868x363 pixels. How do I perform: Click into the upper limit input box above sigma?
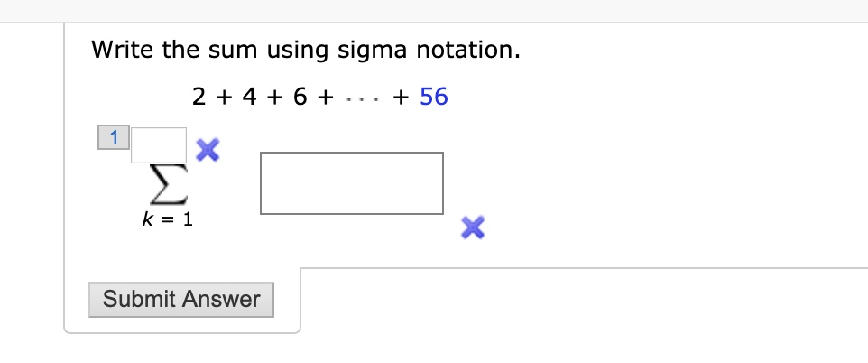click(159, 145)
